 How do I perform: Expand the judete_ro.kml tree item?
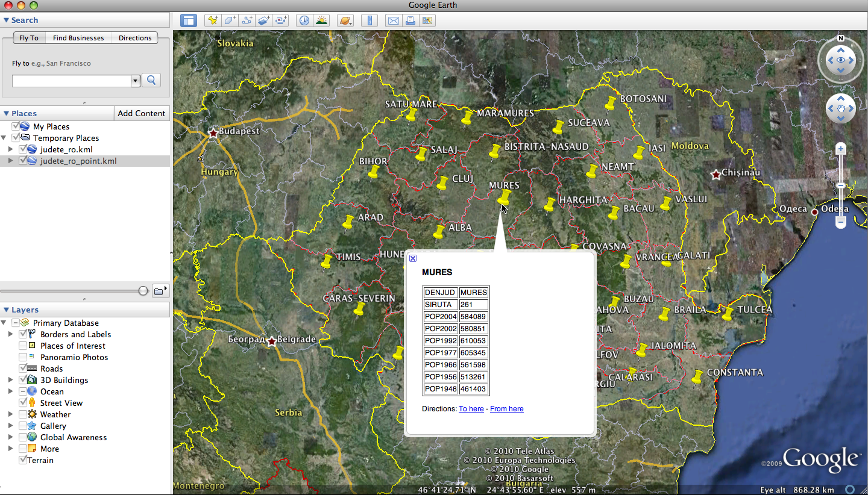pyautogui.click(x=10, y=149)
